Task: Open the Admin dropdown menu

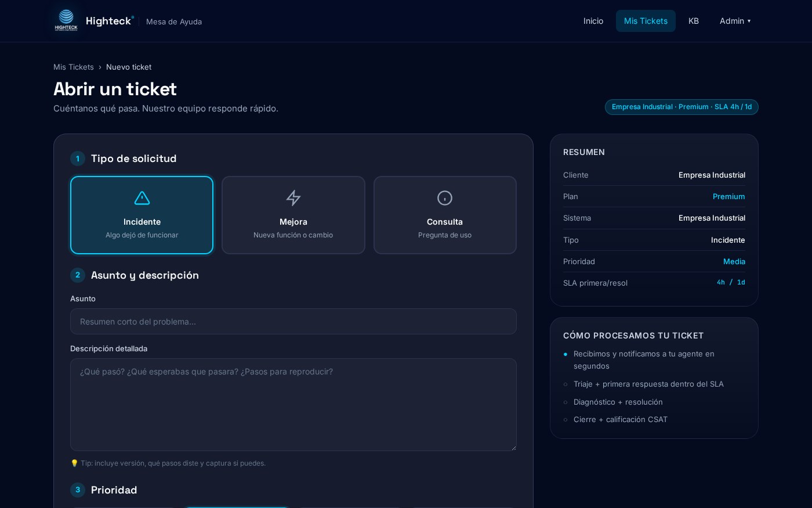Action: (x=735, y=21)
